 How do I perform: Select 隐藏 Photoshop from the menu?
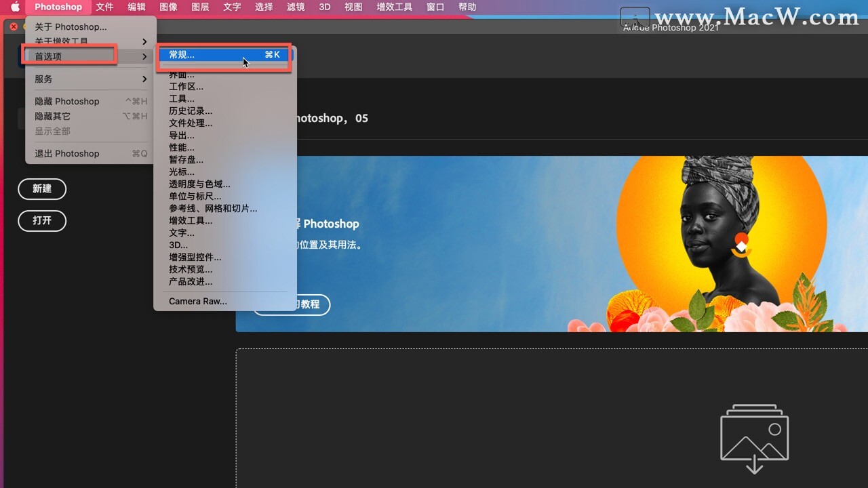[66, 101]
